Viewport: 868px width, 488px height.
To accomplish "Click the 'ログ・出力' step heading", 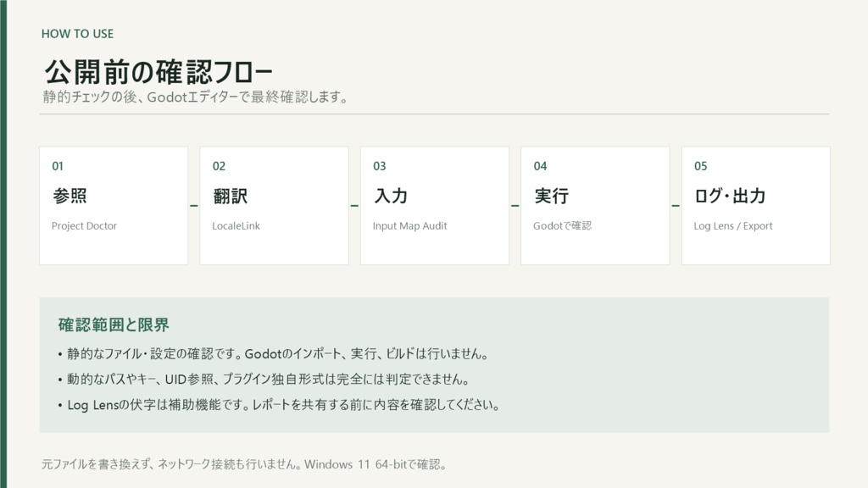I will [730, 196].
